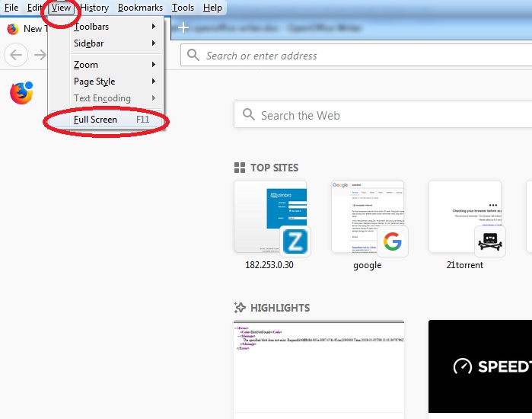Open the History menu
Screen dimensions: 532x419
pos(94,8)
